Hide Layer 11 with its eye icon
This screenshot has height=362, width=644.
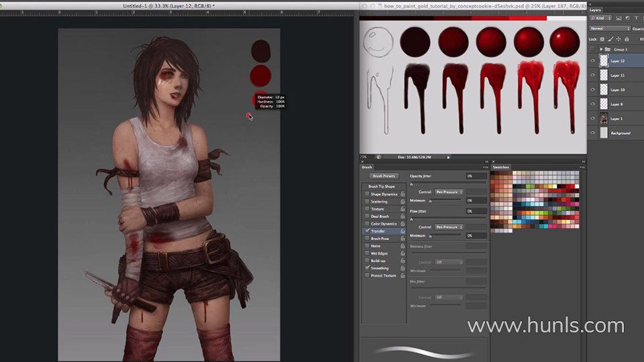coord(592,75)
